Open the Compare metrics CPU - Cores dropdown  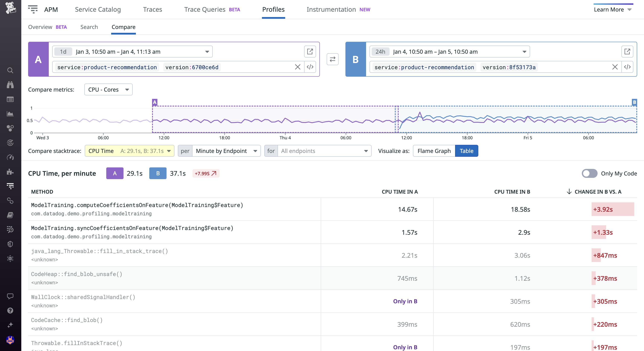click(x=108, y=89)
